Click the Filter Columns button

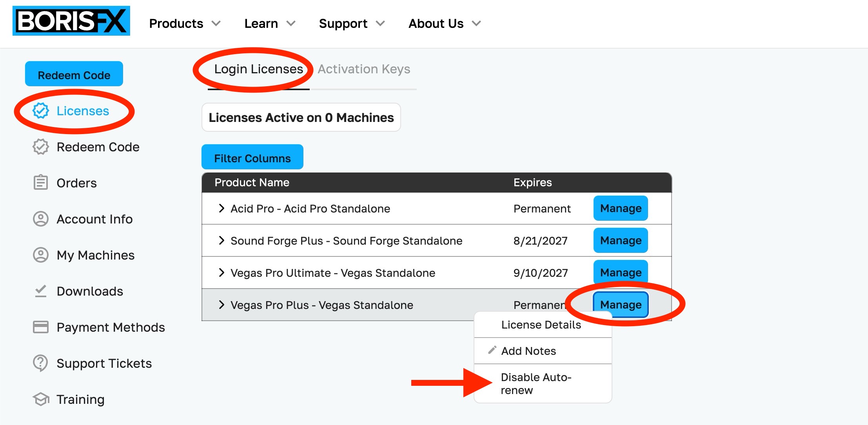click(x=252, y=157)
